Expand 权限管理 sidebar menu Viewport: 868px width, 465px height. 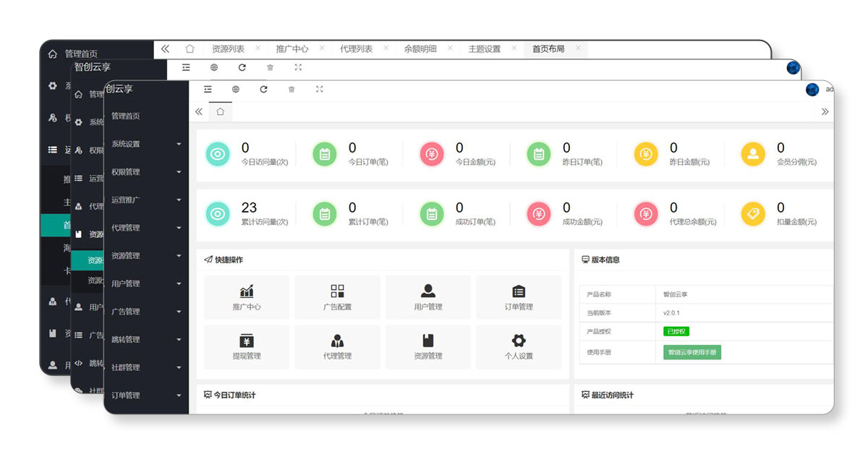click(x=146, y=172)
